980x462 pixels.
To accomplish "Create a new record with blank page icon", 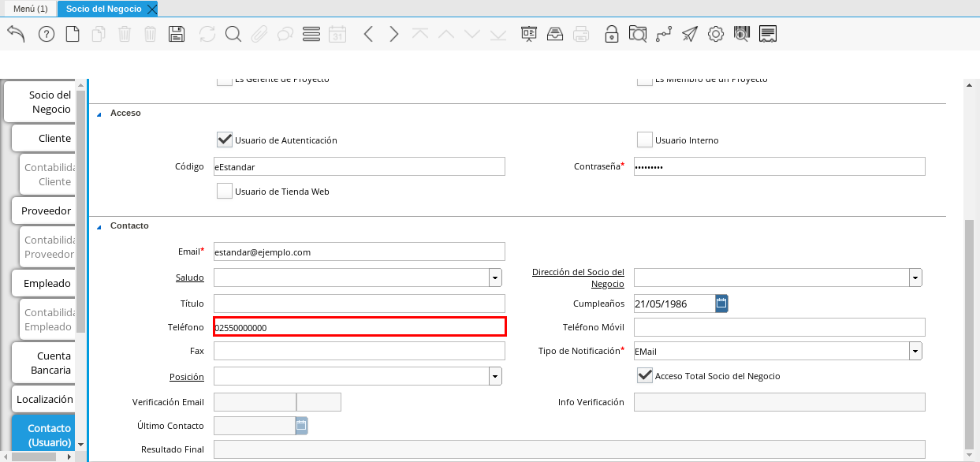I will (73, 34).
